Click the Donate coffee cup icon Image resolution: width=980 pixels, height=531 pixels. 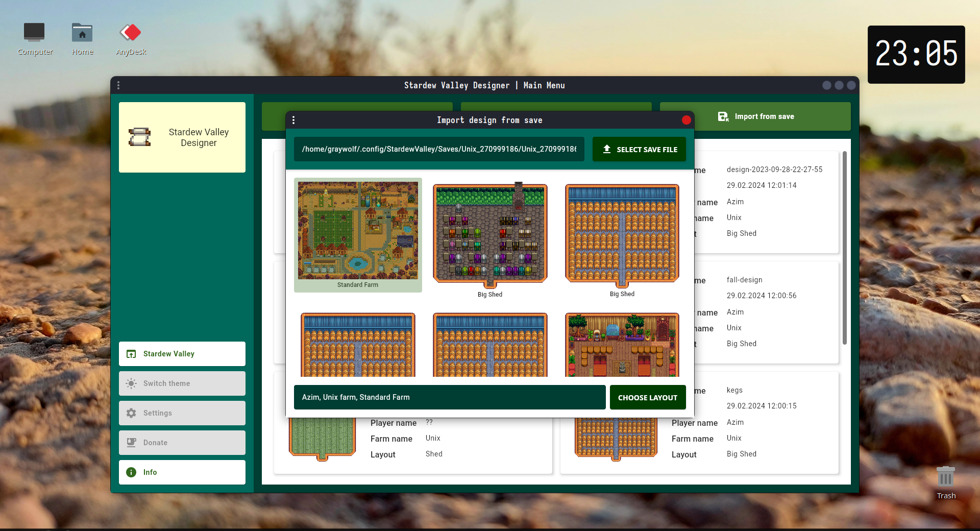[x=131, y=443]
